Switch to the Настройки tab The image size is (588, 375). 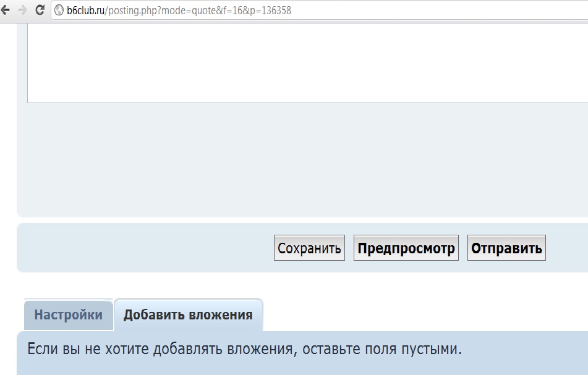coord(68,315)
